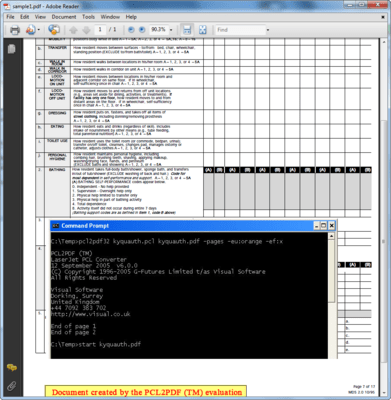Click the scrolling mode/save icon in toolbar
The image size is (391, 400).
pyautogui.click(x=187, y=30)
